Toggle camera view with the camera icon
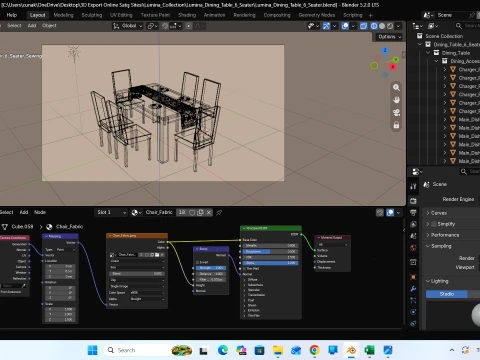The height and width of the screenshot is (360, 480). [x=396, y=112]
